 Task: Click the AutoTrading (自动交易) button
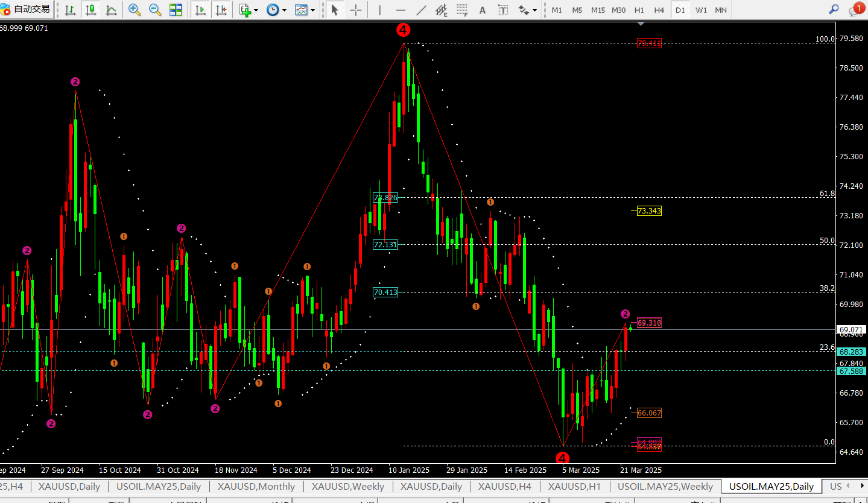click(x=25, y=10)
